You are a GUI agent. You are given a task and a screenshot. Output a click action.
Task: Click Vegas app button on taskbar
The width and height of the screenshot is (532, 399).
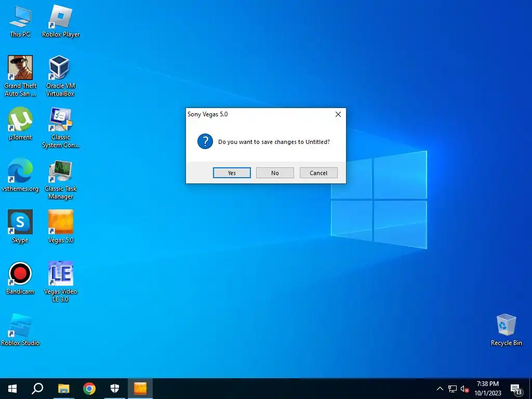point(140,389)
